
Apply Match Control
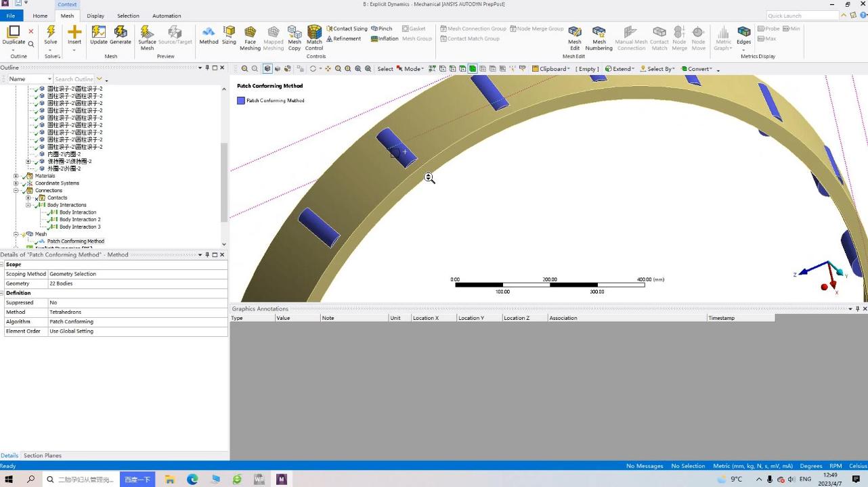tap(314, 38)
